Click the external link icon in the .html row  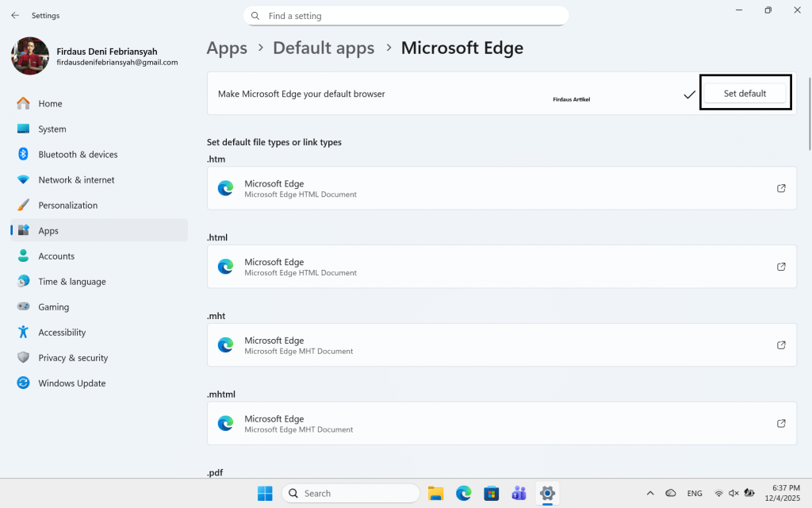point(781,267)
